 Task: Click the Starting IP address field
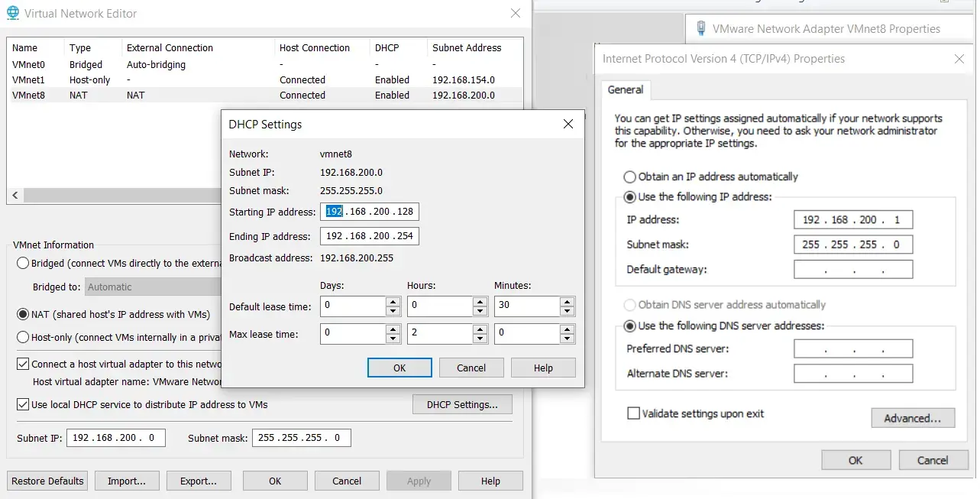(370, 212)
